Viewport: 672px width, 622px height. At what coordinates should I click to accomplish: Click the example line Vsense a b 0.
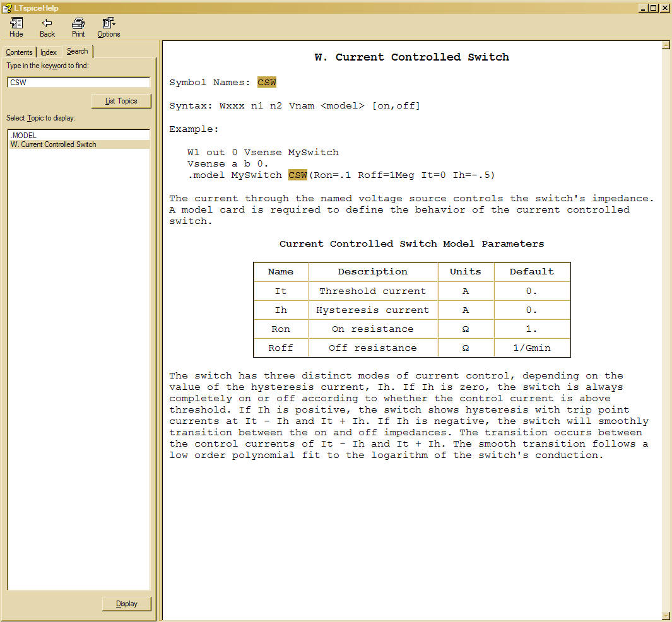click(228, 164)
